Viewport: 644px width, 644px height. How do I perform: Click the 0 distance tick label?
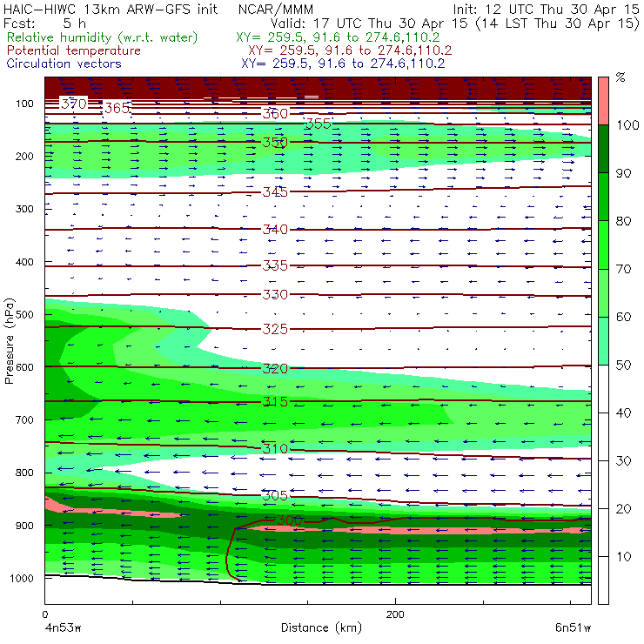45,614
